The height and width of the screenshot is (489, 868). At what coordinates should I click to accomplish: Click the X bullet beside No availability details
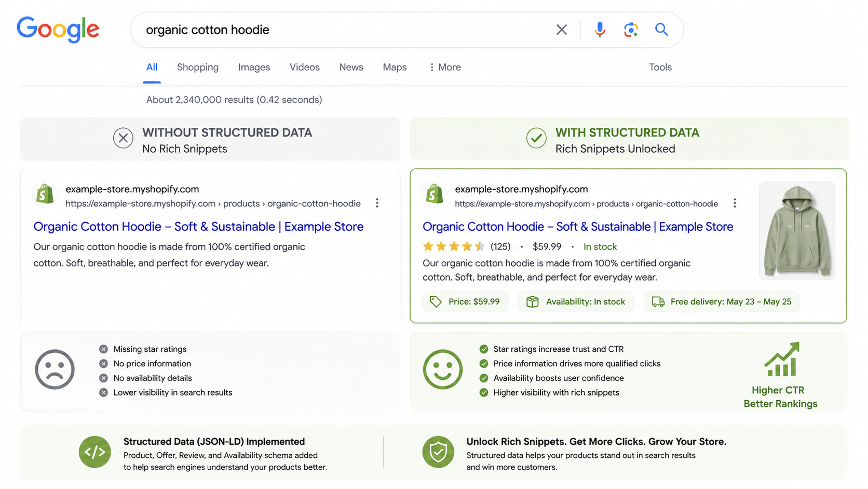point(103,378)
